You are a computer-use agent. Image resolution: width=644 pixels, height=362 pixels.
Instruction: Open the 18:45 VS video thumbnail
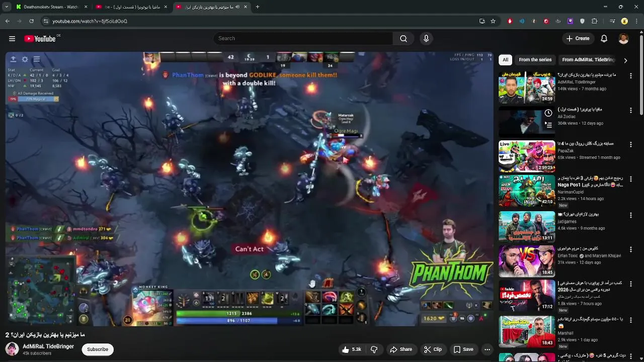coord(527,261)
